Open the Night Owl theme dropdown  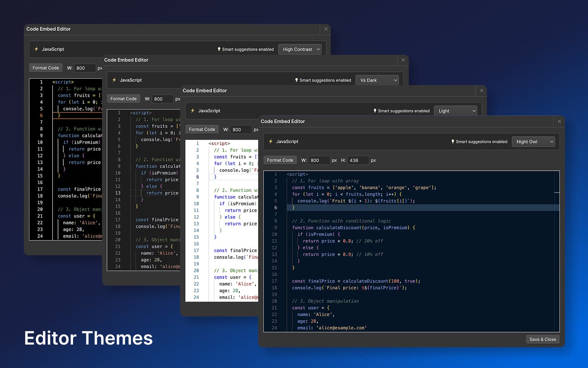(533, 142)
